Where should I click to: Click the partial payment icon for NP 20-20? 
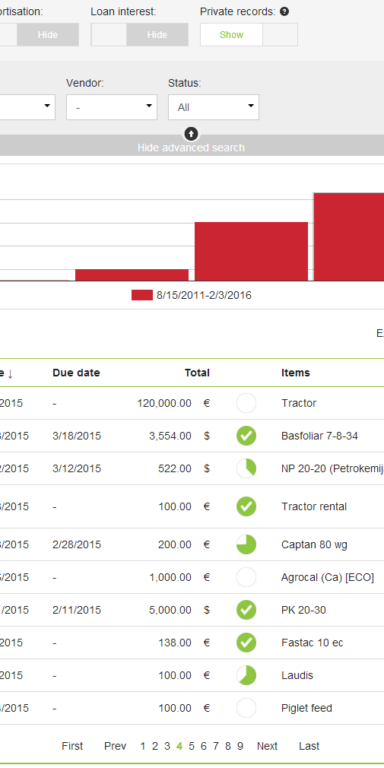pos(246,469)
